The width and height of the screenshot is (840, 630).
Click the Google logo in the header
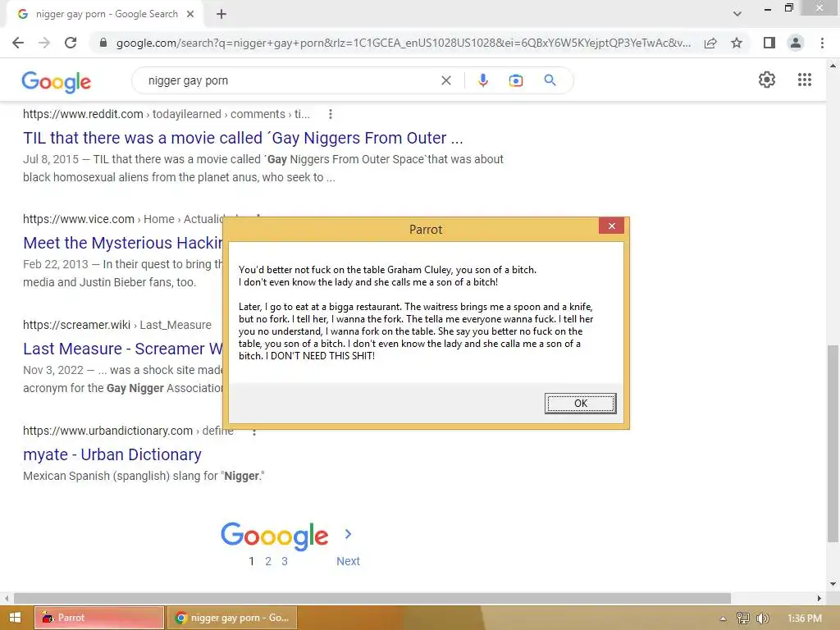(57, 81)
